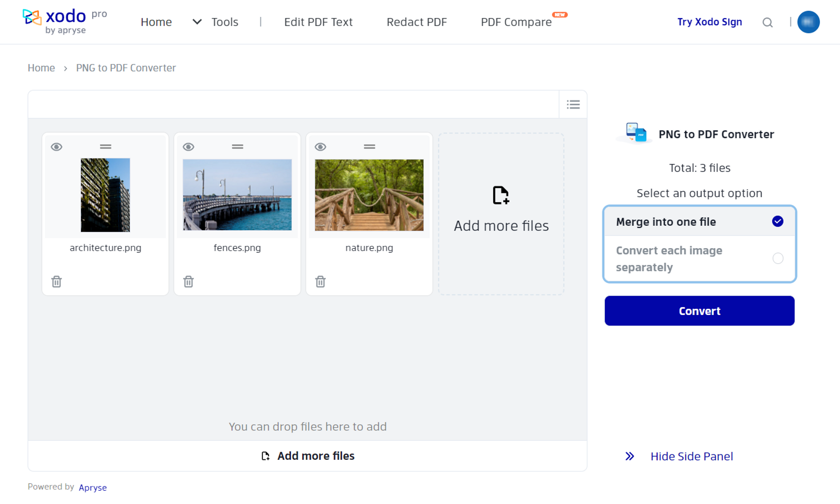Click the fences.png file name
This screenshot has width=840, height=504.
pos(237,248)
